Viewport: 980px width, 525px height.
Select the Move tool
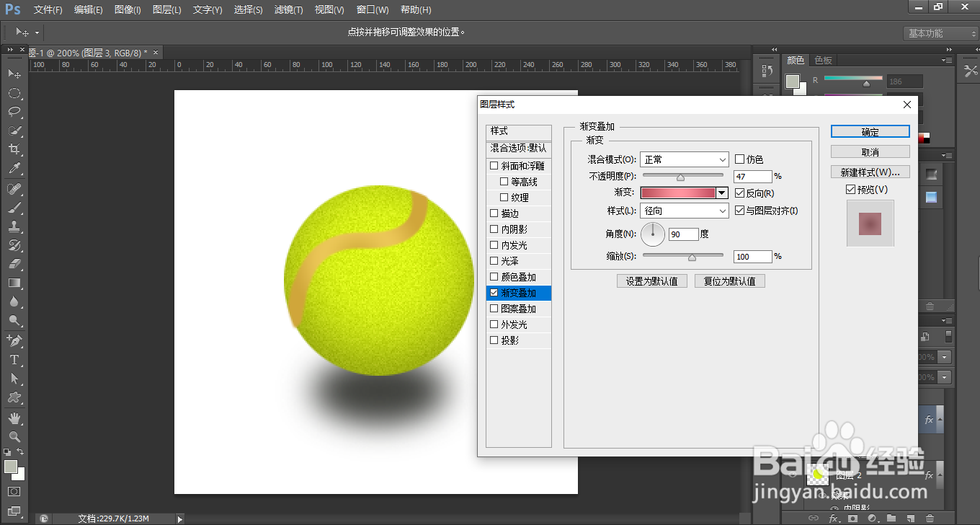pos(14,74)
